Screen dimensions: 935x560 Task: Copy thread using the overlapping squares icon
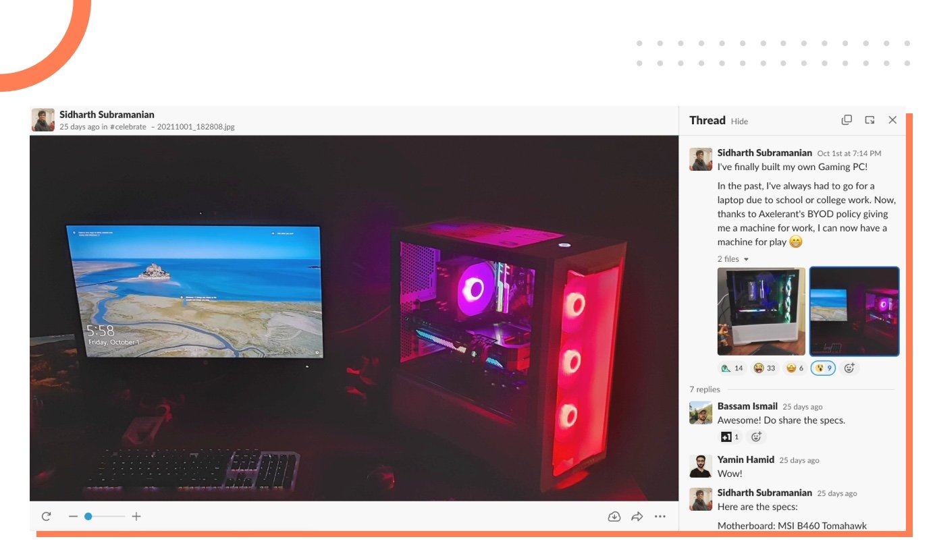[847, 120]
